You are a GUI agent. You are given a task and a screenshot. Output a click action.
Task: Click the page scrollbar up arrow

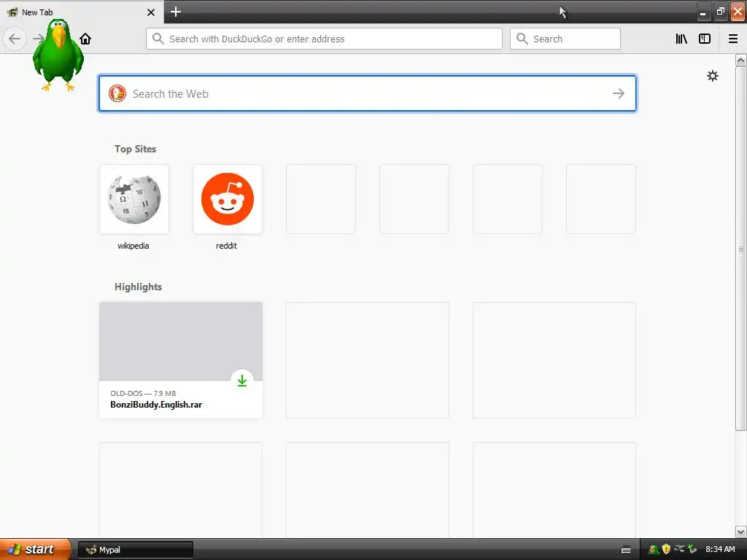[x=740, y=60]
